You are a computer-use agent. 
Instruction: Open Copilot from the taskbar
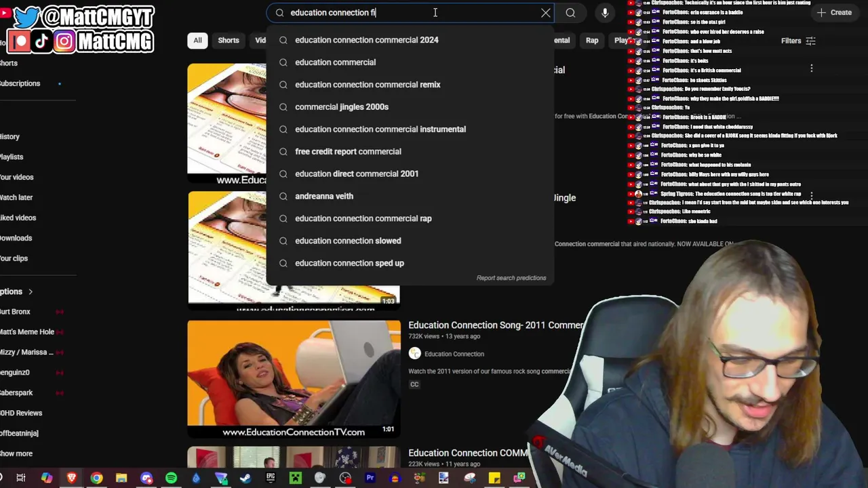[x=47, y=478]
